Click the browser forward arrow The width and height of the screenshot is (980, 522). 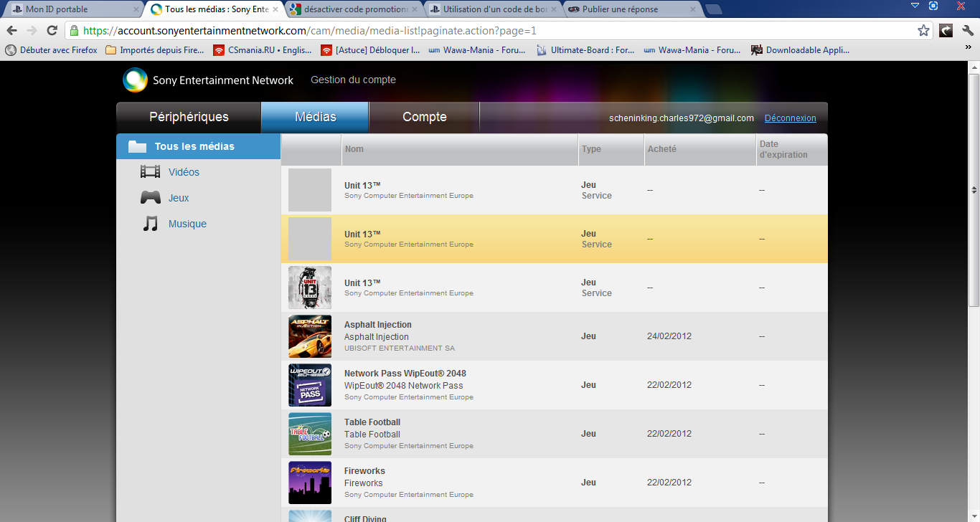click(x=32, y=31)
